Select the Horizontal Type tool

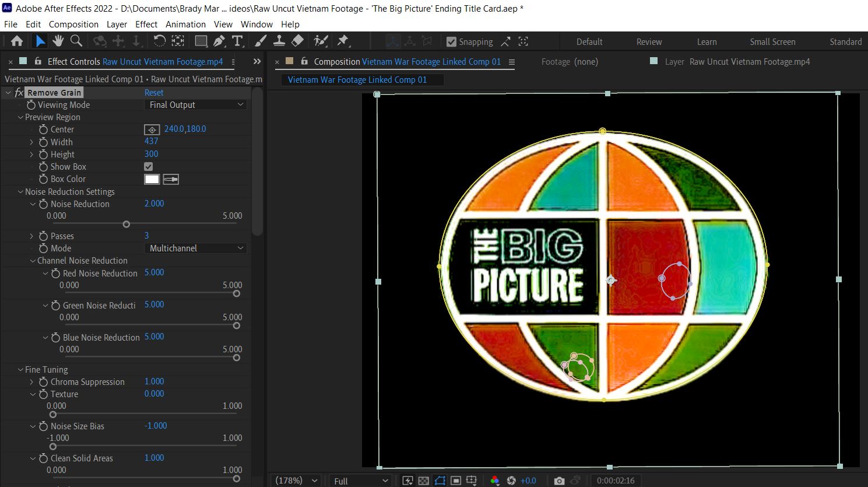click(237, 41)
